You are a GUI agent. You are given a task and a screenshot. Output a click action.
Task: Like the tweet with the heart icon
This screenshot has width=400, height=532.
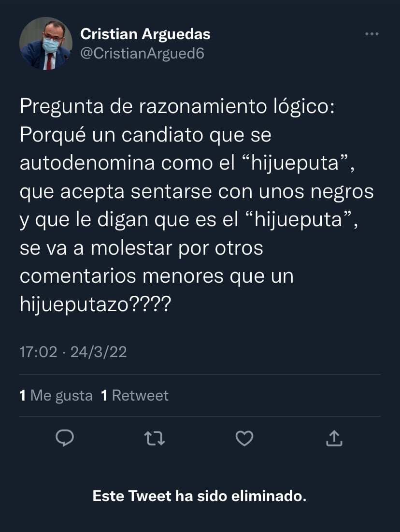(x=244, y=438)
